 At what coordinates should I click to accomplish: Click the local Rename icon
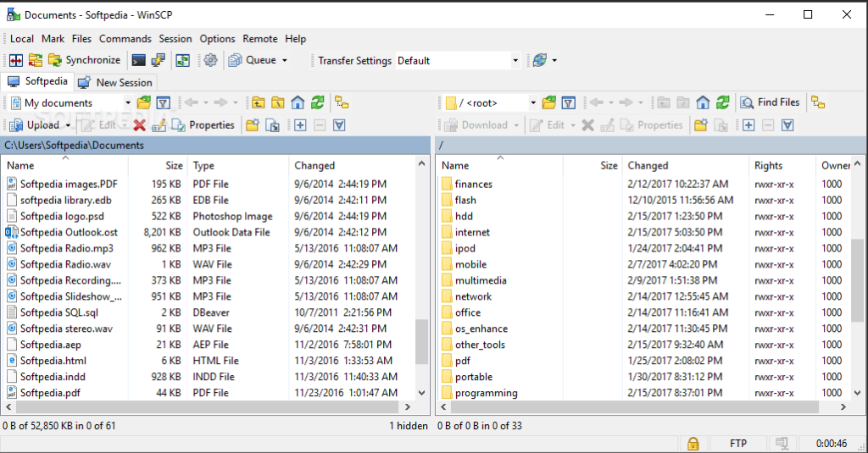(x=159, y=125)
